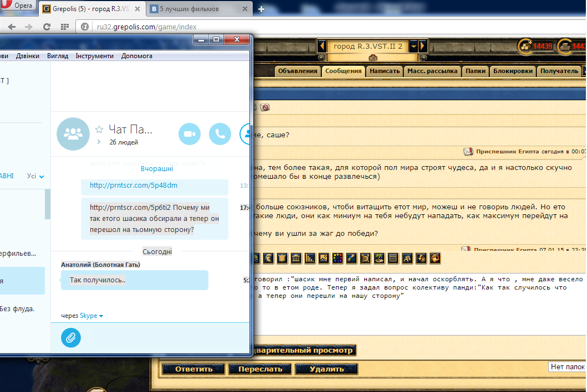Open Масс. рассылка tab
587x392 pixels.
pos(432,71)
